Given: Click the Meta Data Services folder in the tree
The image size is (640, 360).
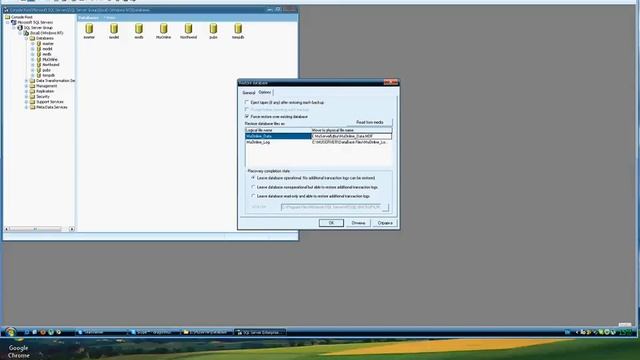Looking at the screenshot, I should (x=52, y=107).
